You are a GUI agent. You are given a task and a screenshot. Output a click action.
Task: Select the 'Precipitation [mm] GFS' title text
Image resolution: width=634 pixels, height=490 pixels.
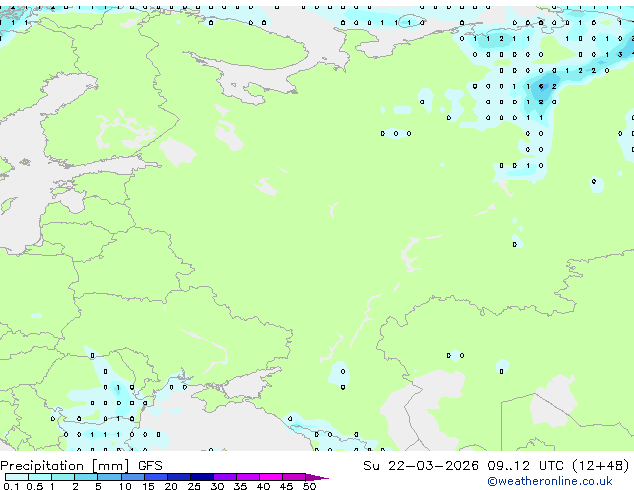point(81,466)
